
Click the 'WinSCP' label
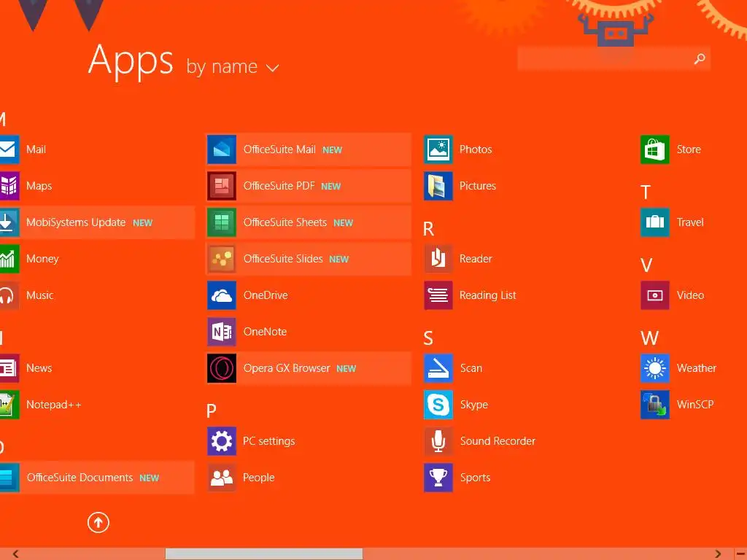pyautogui.click(x=695, y=405)
